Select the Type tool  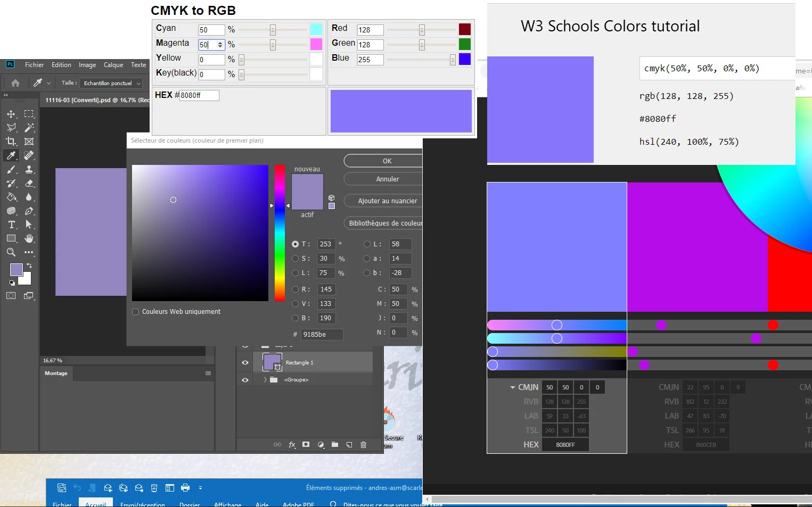point(11,225)
